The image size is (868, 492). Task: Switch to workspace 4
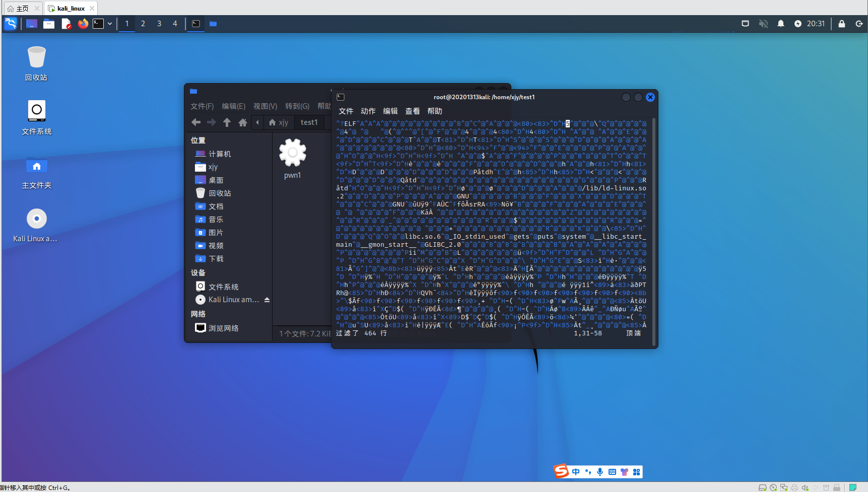pyautogui.click(x=175, y=24)
